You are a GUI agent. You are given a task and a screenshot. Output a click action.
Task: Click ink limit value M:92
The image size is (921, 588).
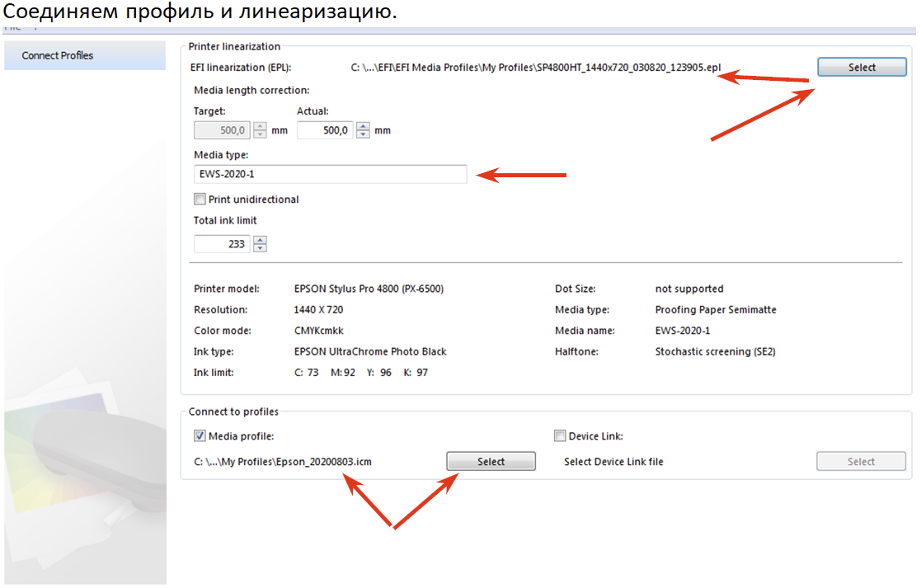point(342,373)
